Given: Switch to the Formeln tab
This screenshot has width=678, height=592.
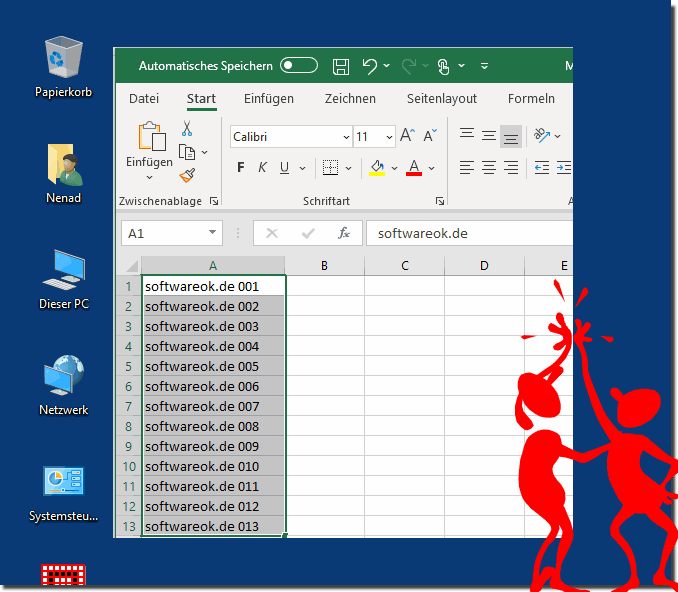Looking at the screenshot, I should pos(531,99).
